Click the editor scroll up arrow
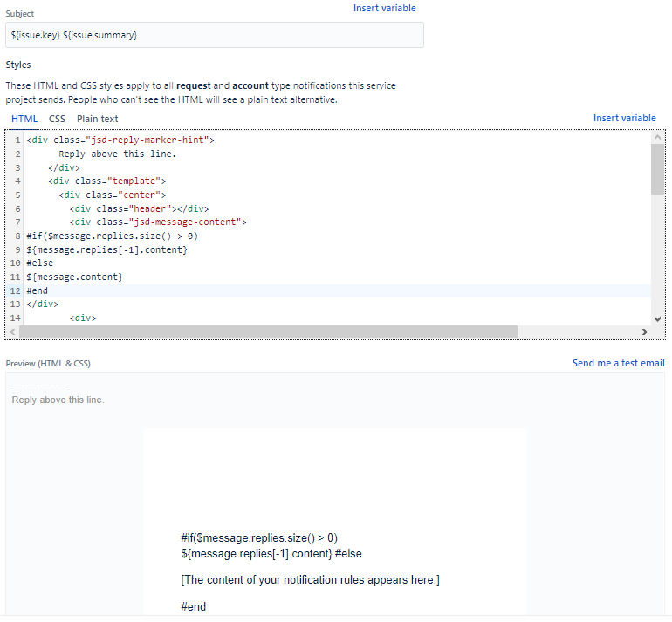The height and width of the screenshot is (622, 672). pyautogui.click(x=657, y=138)
